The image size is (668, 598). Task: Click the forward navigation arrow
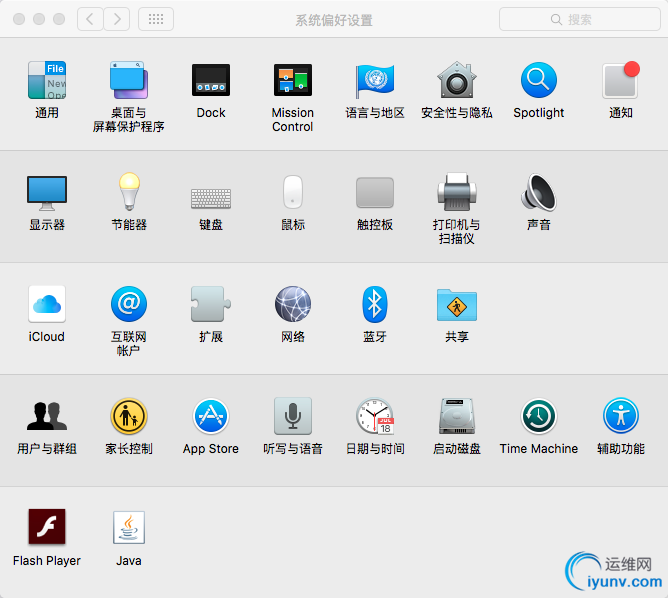(x=117, y=19)
